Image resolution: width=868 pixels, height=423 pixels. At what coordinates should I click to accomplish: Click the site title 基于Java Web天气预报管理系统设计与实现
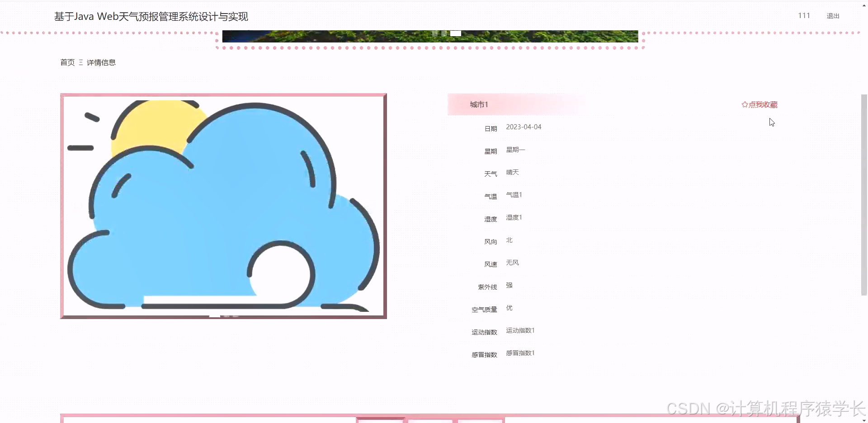[x=152, y=16]
